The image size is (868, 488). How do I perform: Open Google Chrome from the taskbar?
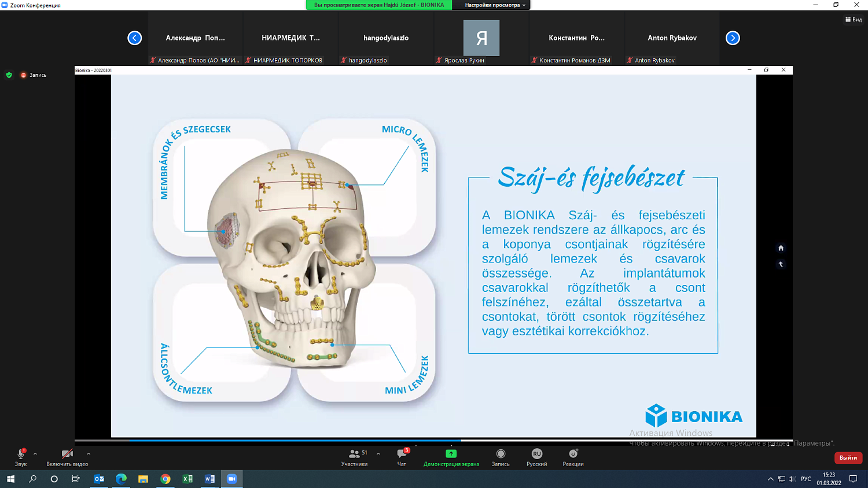[x=165, y=479]
